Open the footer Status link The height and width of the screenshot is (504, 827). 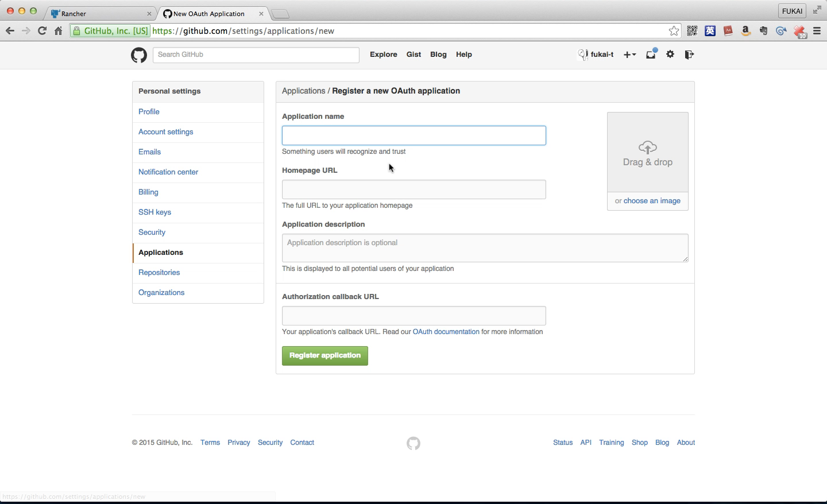click(563, 443)
